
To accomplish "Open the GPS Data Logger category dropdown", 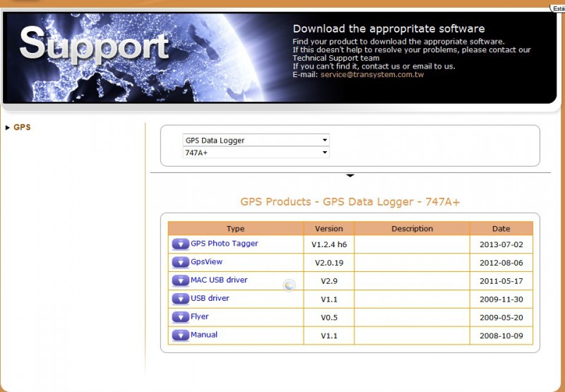I will (256, 140).
